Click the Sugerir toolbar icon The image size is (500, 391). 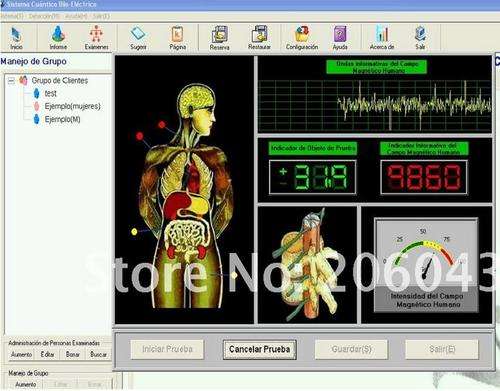[x=138, y=38]
